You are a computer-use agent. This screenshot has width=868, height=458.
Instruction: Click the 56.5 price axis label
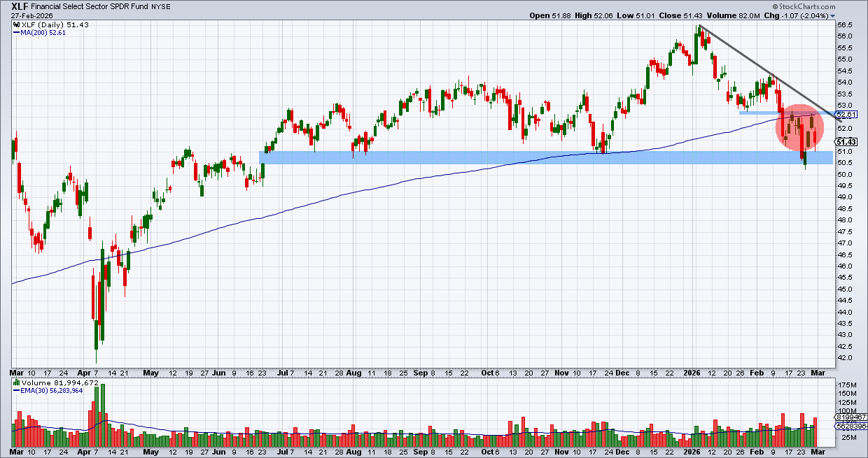click(844, 24)
